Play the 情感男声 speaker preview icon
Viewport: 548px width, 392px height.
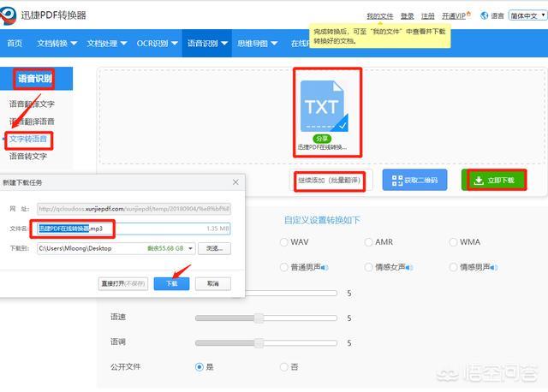pos(493,268)
